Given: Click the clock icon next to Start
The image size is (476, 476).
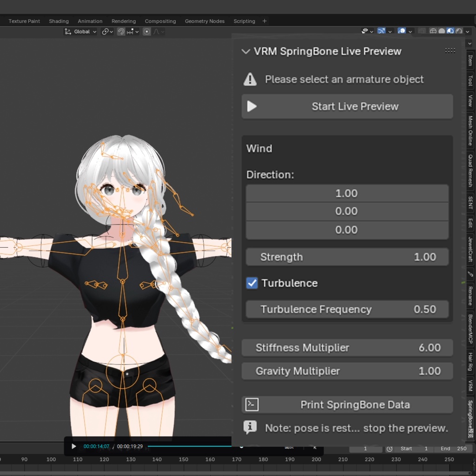Looking at the screenshot, I should pos(390,449).
